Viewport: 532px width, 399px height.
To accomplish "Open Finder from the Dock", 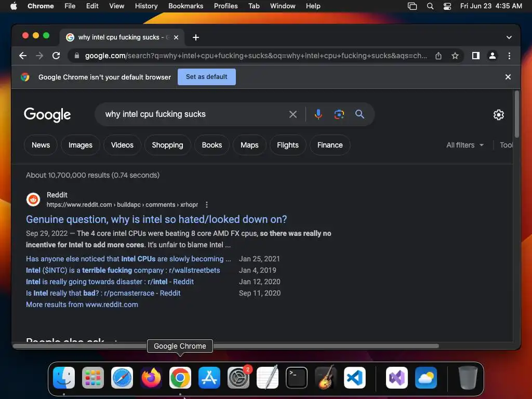I will (x=64, y=377).
